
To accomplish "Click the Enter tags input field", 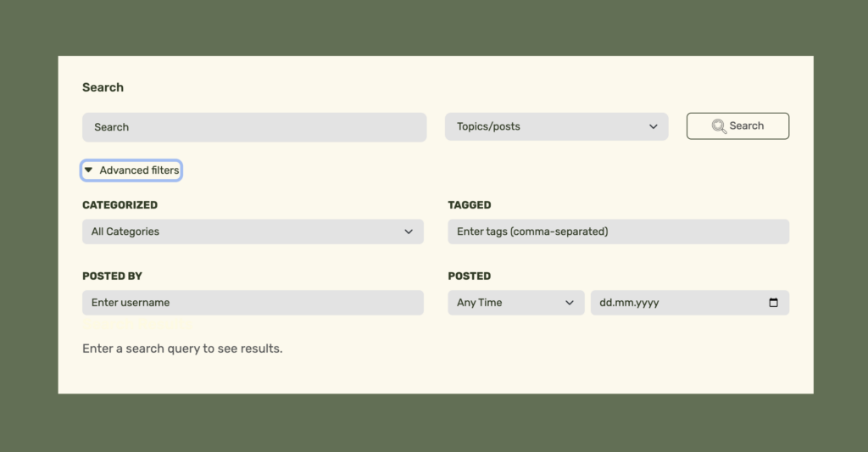I will click(x=618, y=232).
